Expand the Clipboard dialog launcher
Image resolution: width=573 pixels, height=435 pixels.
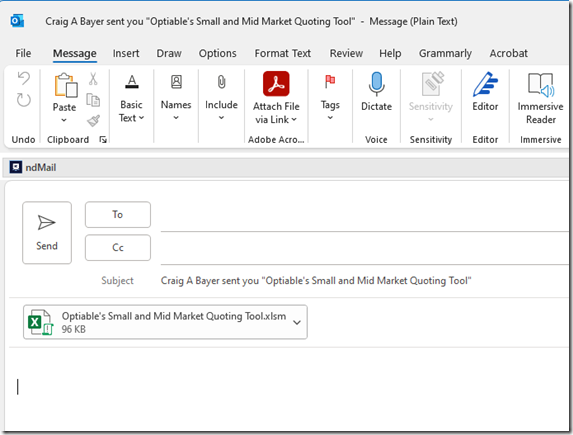[103, 140]
